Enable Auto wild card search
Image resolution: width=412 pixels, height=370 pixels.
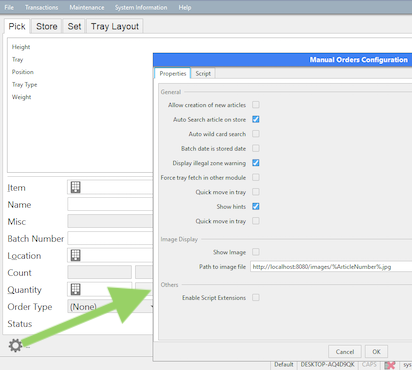coord(256,134)
